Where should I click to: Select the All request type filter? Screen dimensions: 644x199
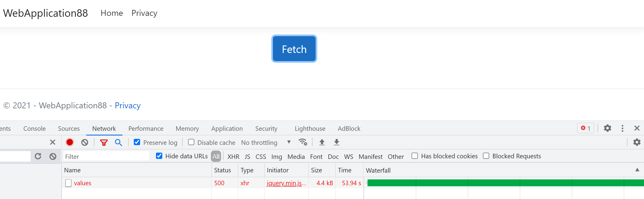coord(216,156)
